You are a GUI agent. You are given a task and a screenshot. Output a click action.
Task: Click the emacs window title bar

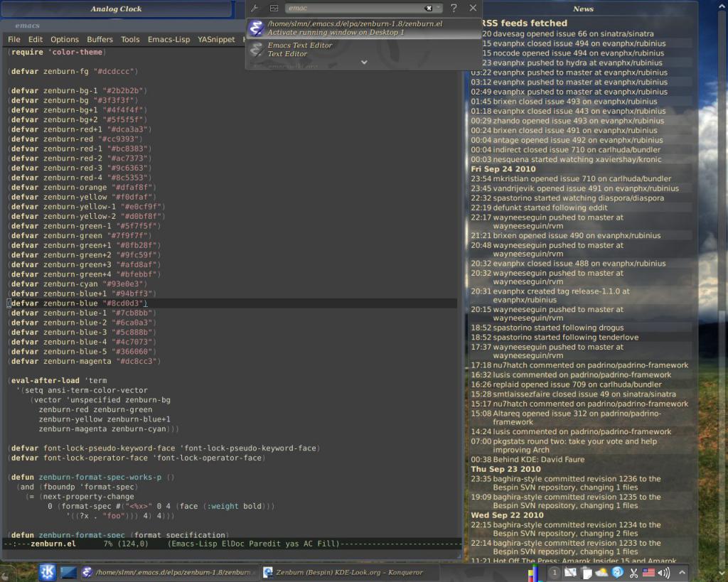coord(123,26)
